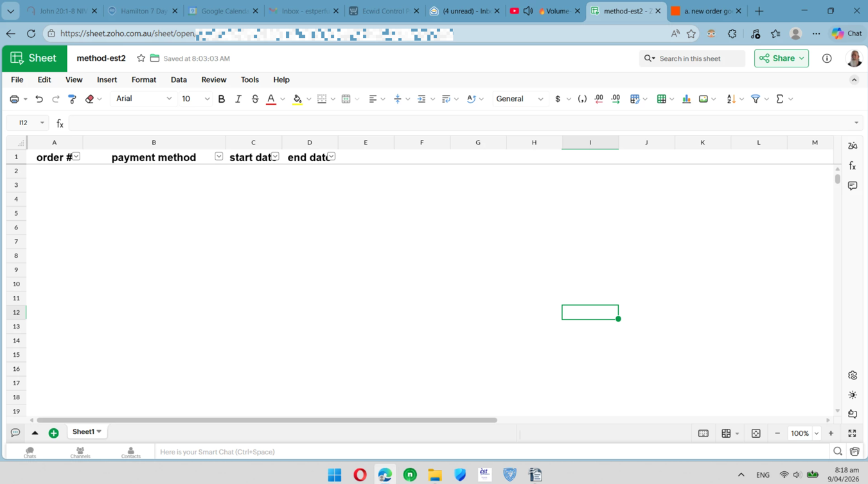Screen dimensions: 868x484
Task: Click the Search in this sheet field
Action: point(693,58)
